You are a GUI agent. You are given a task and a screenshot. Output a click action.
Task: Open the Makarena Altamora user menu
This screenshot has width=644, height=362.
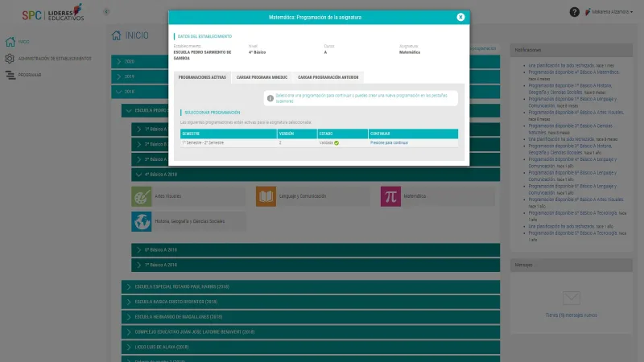(x=609, y=12)
